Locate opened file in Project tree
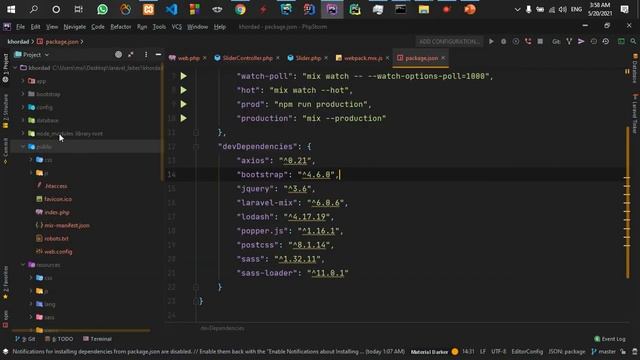Image resolution: width=640 pixels, height=360 pixels. point(118,54)
